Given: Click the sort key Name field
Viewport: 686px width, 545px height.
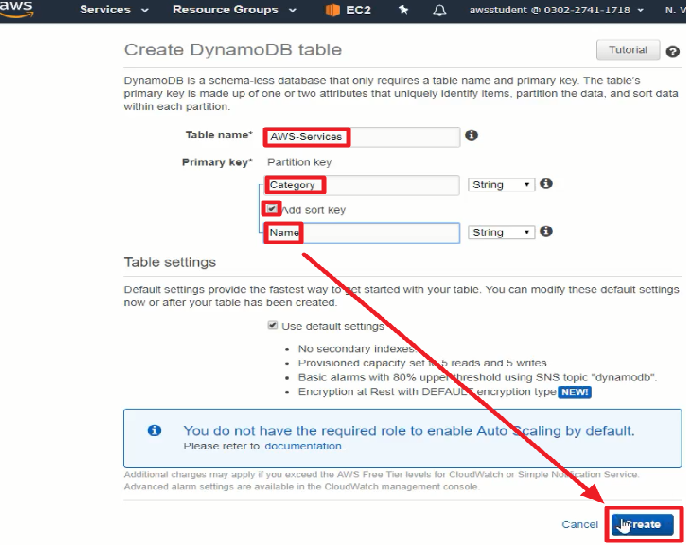Looking at the screenshot, I should tap(361, 232).
